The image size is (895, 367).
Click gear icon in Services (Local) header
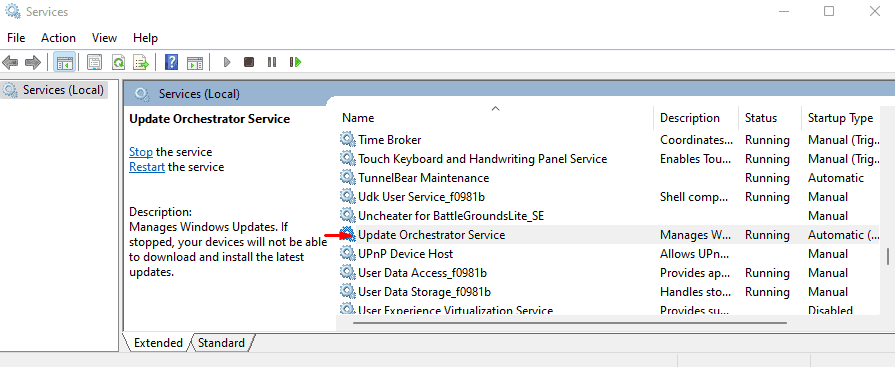point(142,94)
